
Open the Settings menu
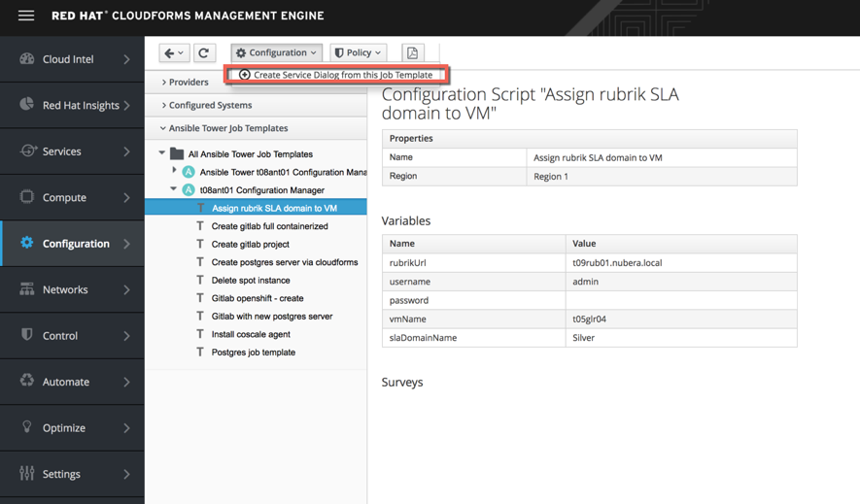[x=72, y=473]
